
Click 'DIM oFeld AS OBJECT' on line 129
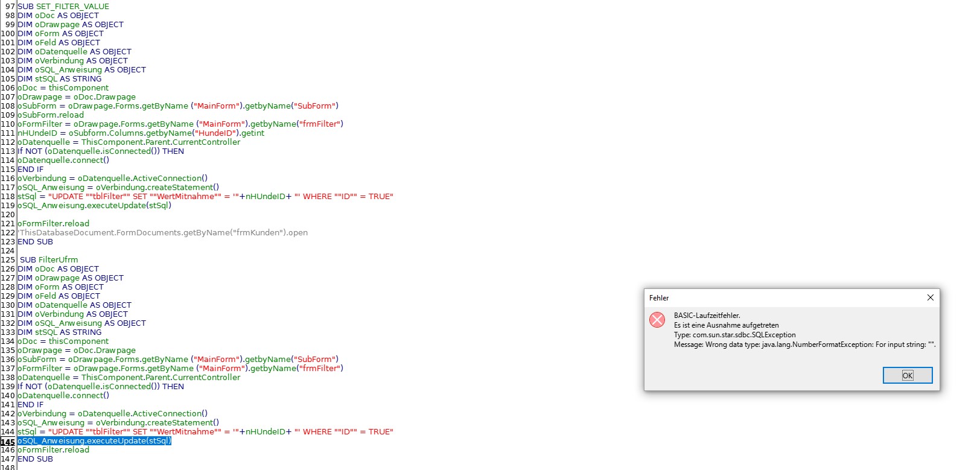[59, 296]
